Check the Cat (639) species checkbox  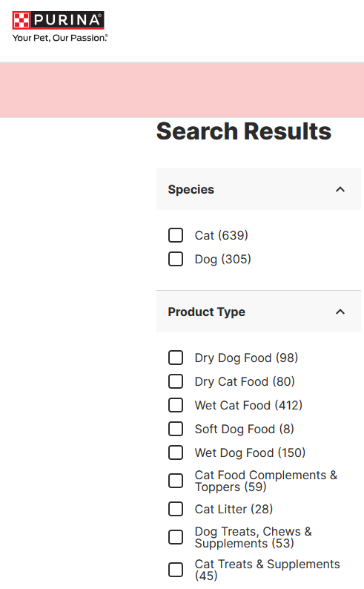[x=176, y=235]
